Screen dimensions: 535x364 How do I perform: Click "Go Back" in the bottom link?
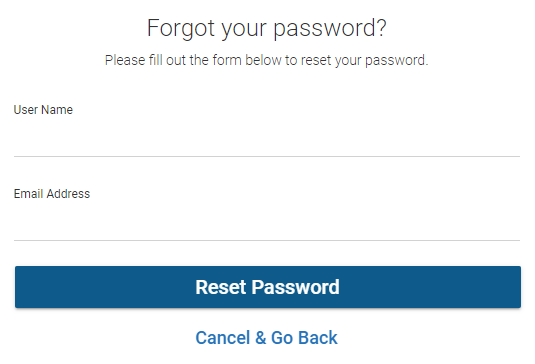coord(304,338)
